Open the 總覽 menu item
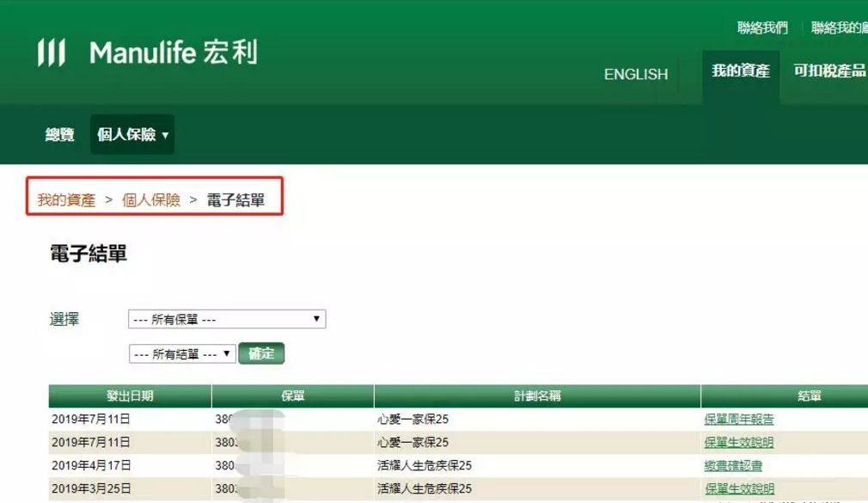This screenshot has height=503, width=868. (x=60, y=135)
